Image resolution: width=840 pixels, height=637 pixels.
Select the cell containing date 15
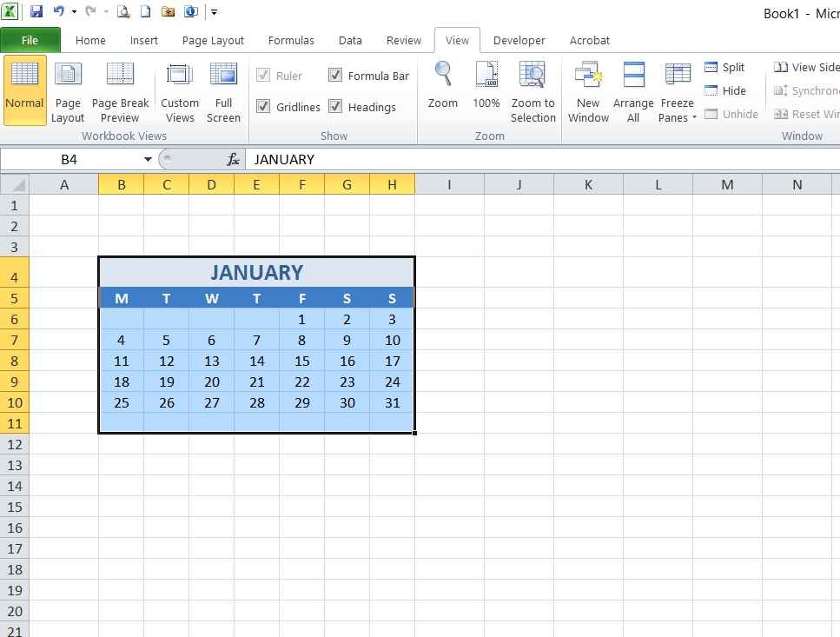[x=302, y=362]
